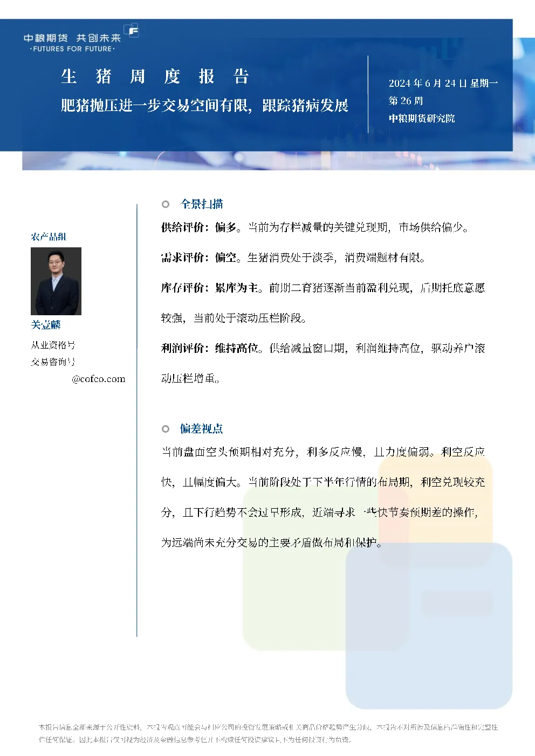Viewport: 535px width, 756px height.
Task: Click the title 生猪周度报告
Action: click(x=155, y=77)
